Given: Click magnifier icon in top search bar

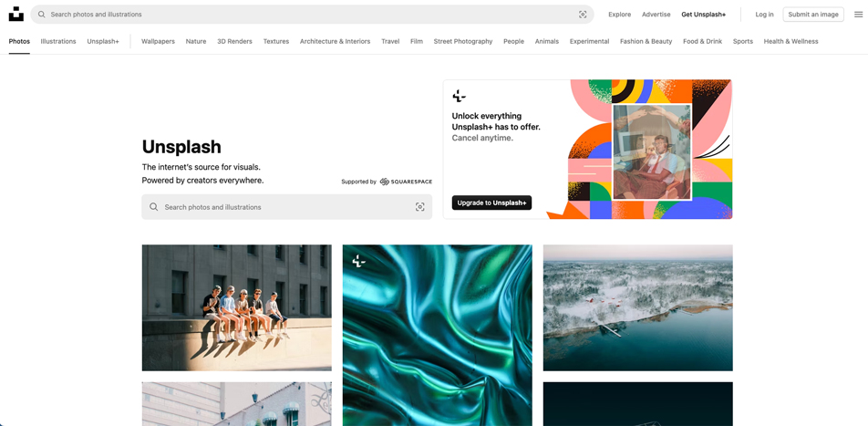Looking at the screenshot, I should point(42,15).
